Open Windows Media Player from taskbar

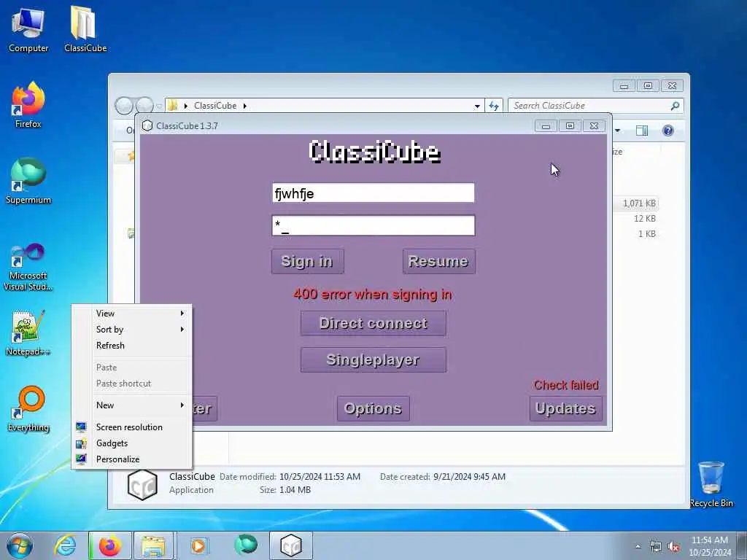click(198, 545)
